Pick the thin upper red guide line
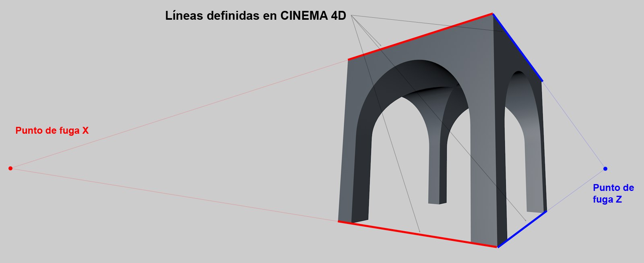This screenshot has height=263, width=644. (179, 114)
